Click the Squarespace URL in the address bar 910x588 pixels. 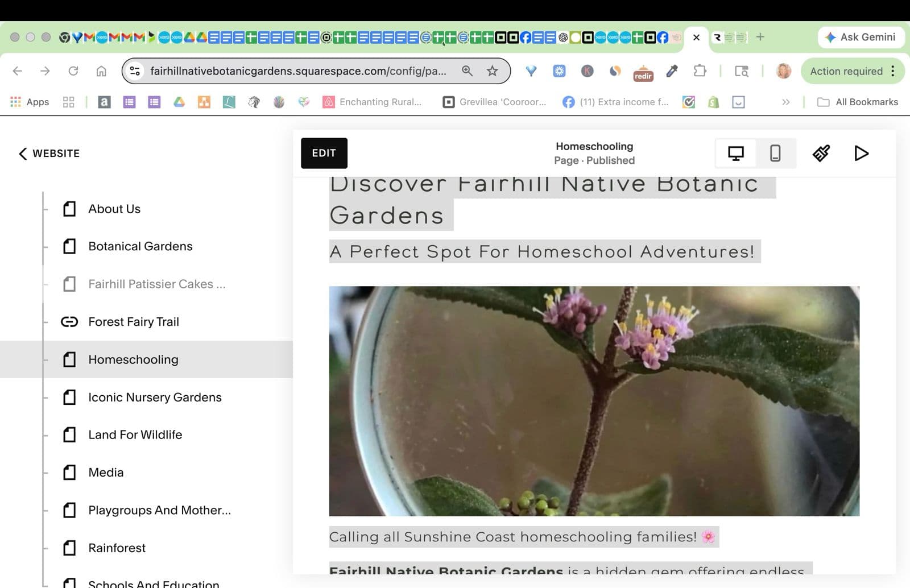click(x=298, y=71)
